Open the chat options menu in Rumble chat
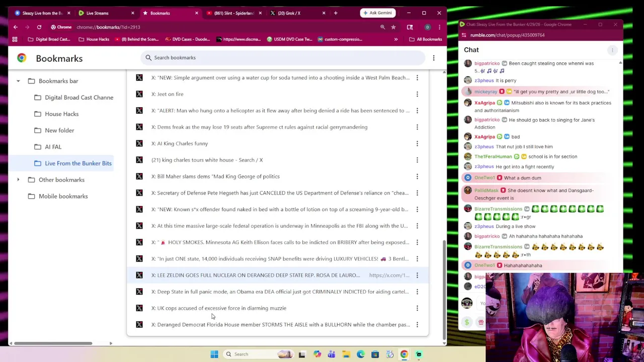 click(612, 50)
